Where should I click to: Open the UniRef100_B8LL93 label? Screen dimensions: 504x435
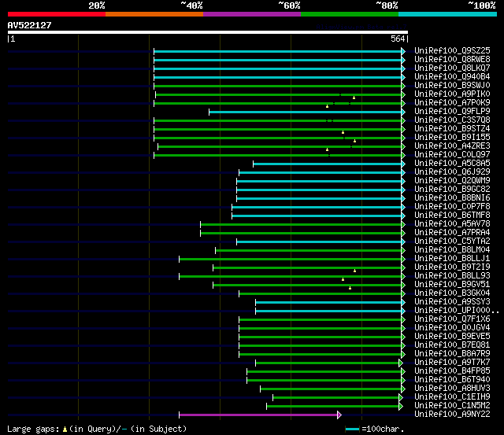pyautogui.click(x=452, y=276)
